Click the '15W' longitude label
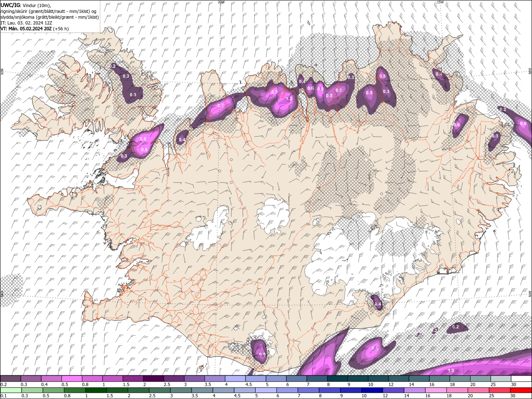532x399 pixels. tap(440, 2)
